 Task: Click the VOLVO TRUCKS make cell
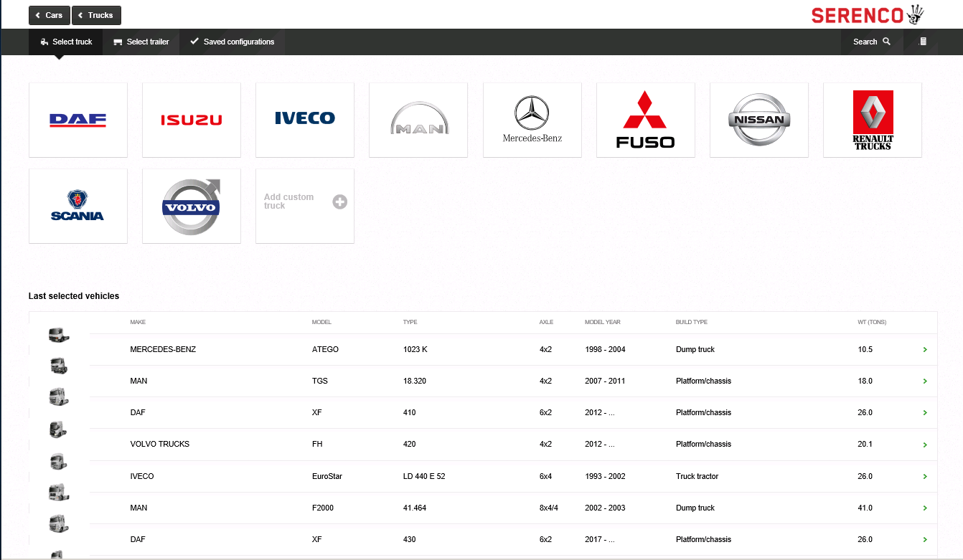[x=160, y=445]
